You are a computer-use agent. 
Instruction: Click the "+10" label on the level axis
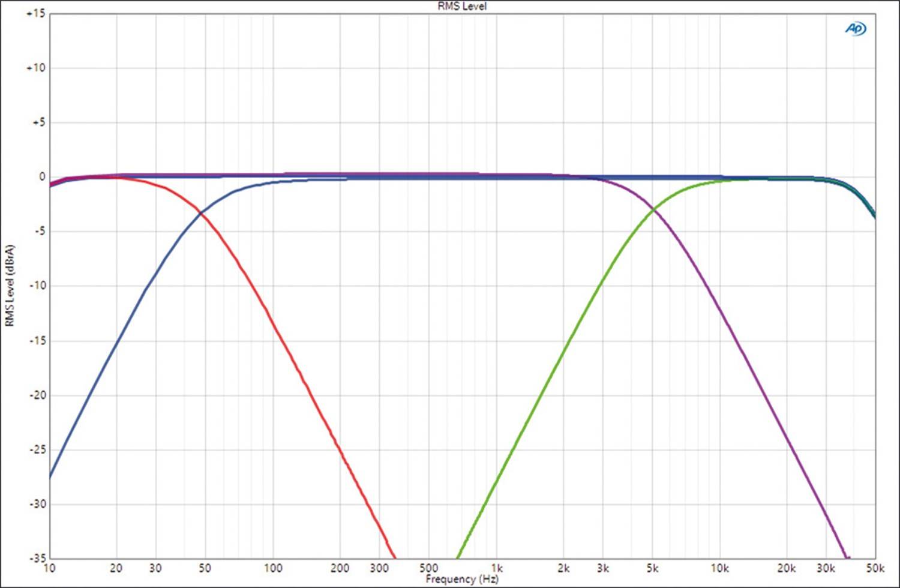36,68
